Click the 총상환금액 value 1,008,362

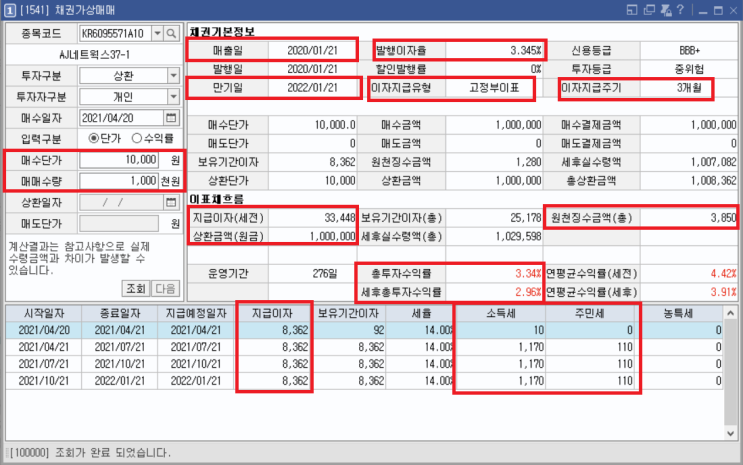(x=713, y=181)
